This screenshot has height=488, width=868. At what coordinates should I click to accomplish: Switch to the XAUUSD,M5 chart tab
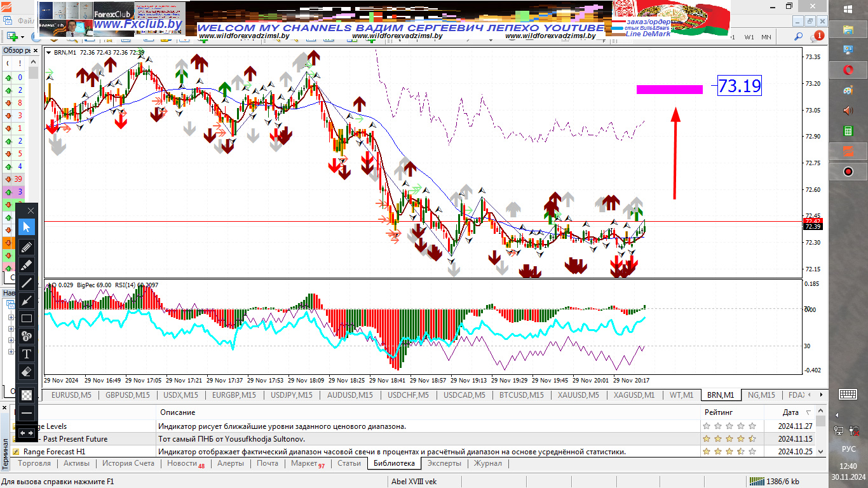coord(578,395)
